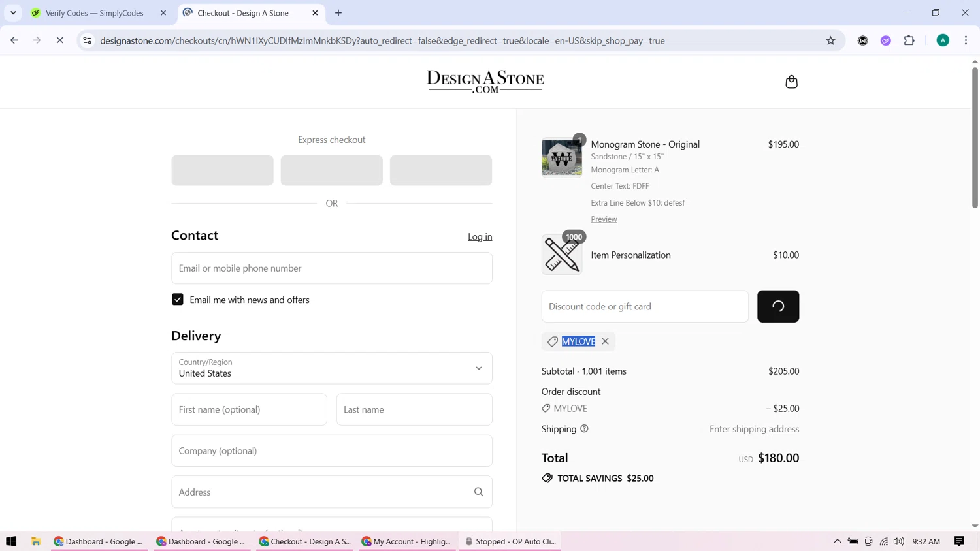Close the Verify Codes SimplyCodes tab
Screen dimensions: 980x551
(x=163, y=13)
